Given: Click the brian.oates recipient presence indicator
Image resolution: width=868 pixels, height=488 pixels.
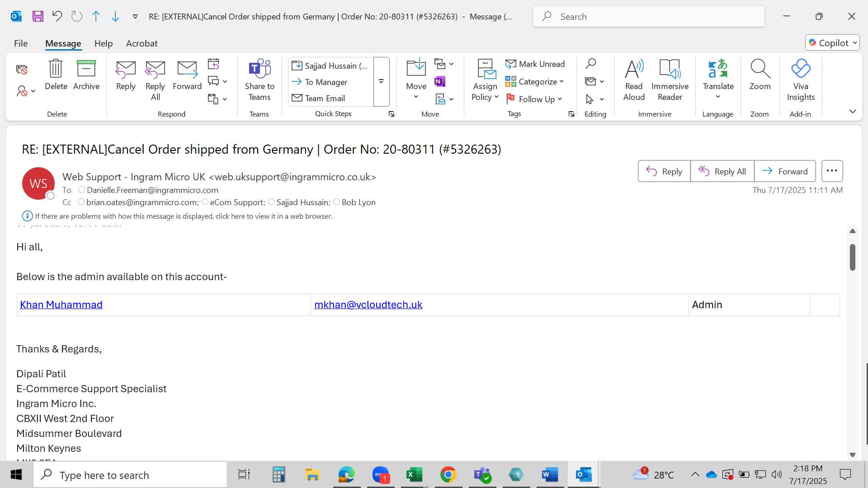Looking at the screenshot, I should click(x=81, y=202).
